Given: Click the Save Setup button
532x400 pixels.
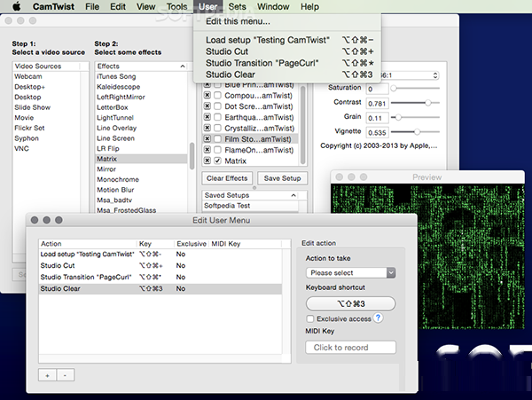Looking at the screenshot, I should 282,178.
